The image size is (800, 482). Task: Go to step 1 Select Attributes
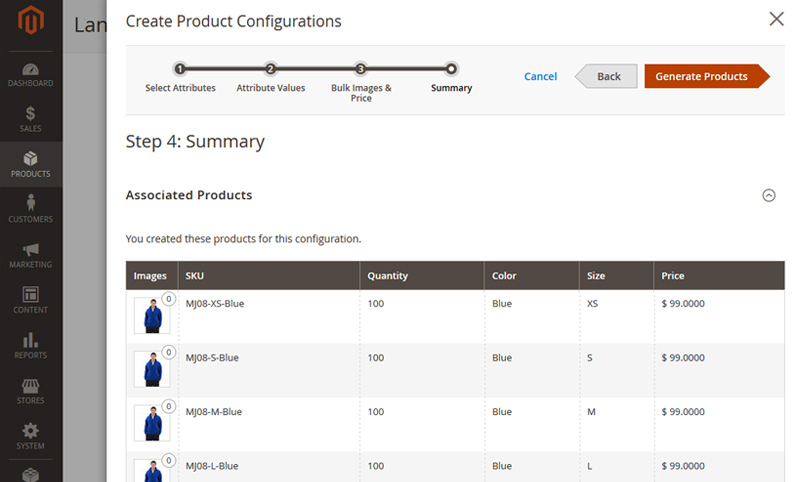pyautogui.click(x=180, y=69)
